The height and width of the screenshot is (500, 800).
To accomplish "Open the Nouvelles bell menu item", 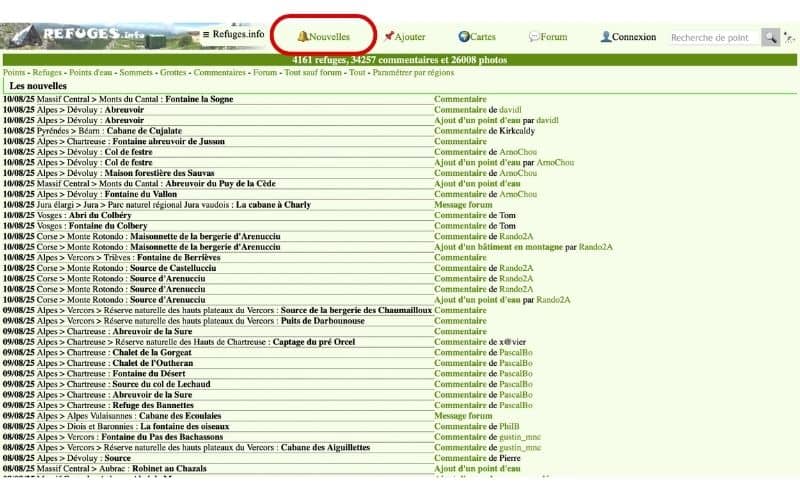I will pos(323,37).
